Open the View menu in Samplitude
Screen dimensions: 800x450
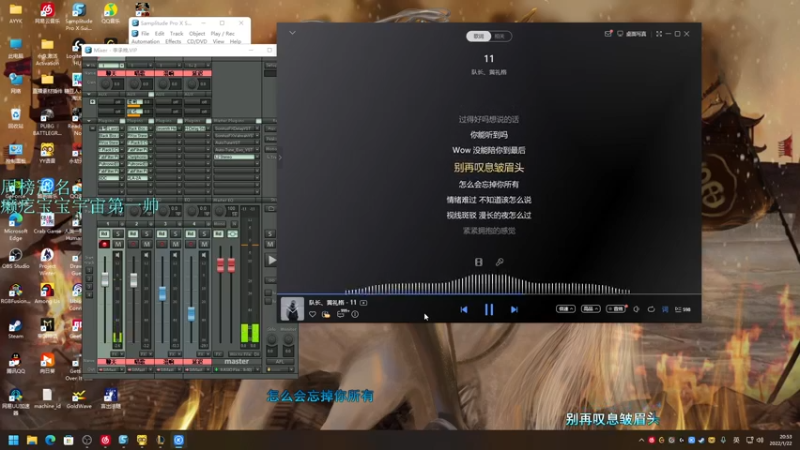click(x=218, y=41)
